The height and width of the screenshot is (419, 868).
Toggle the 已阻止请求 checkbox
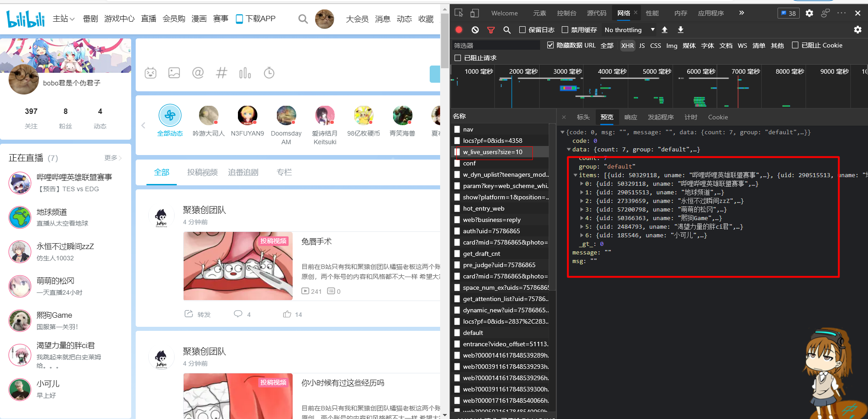click(458, 58)
